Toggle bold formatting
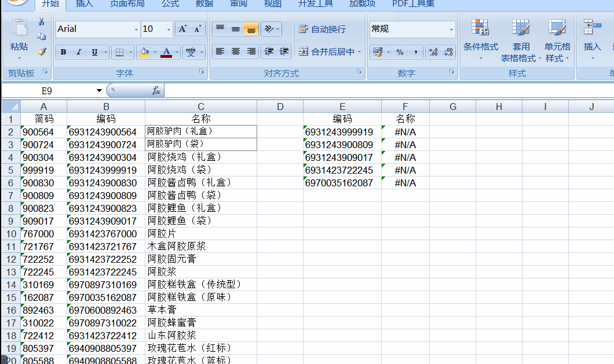 coord(62,52)
